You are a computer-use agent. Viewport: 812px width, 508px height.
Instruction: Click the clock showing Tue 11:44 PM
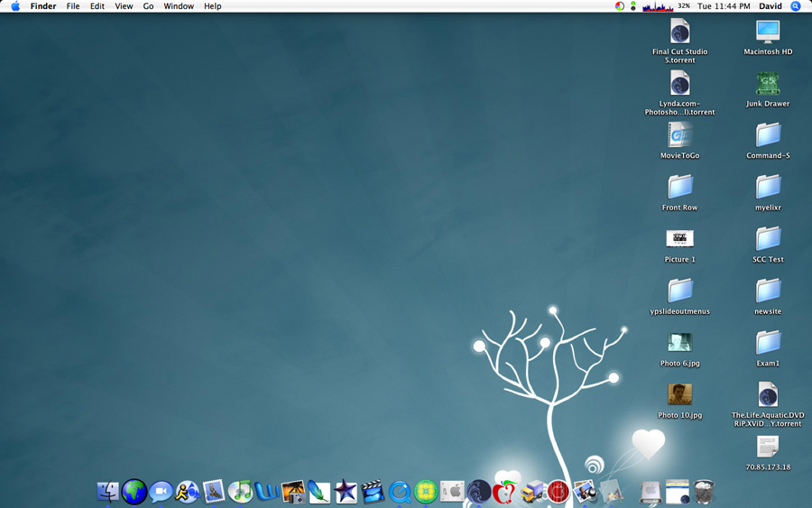click(724, 6)
